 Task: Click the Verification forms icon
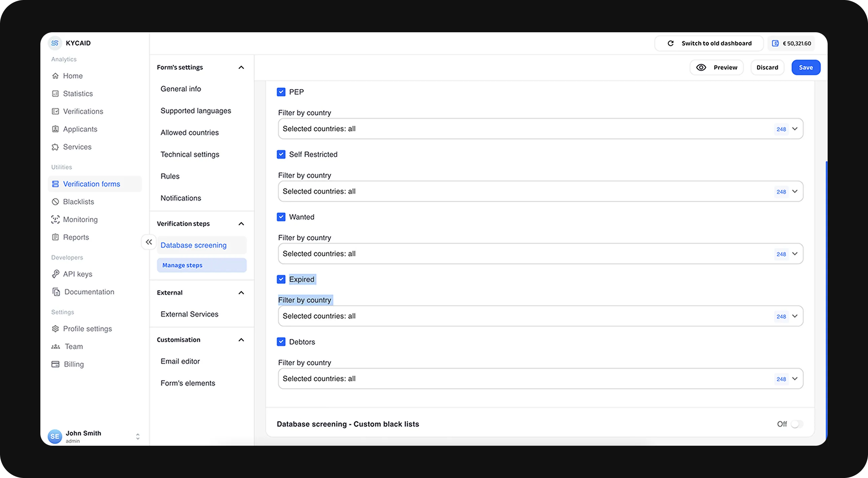55,184
